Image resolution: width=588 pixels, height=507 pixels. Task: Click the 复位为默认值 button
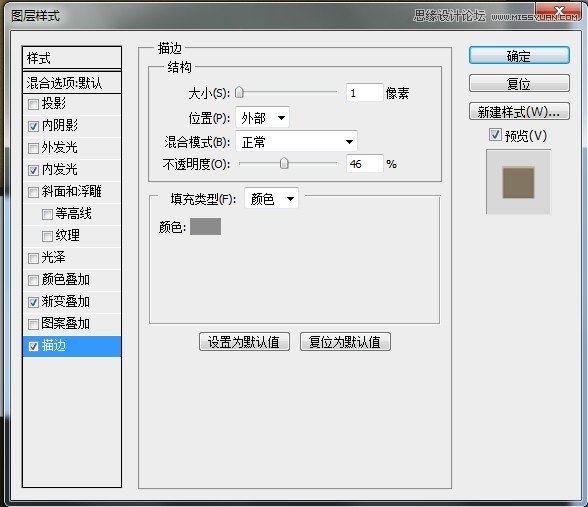click(345, 342)
